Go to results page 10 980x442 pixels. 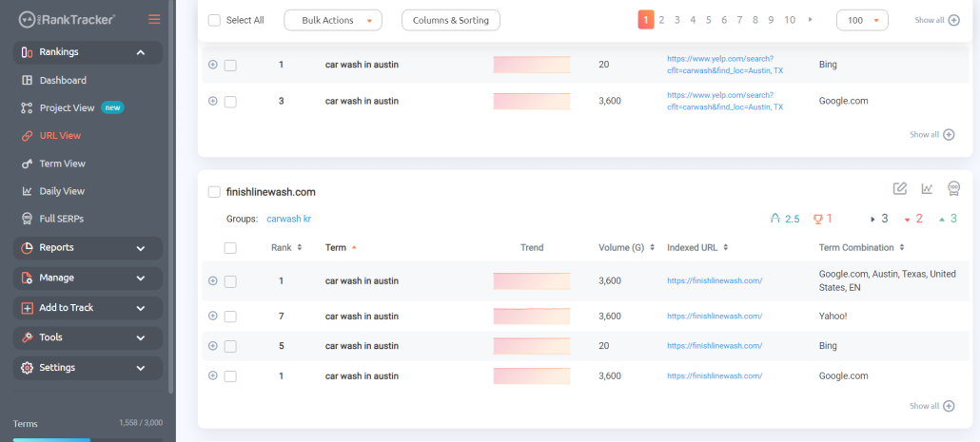[x=790, y=20]
